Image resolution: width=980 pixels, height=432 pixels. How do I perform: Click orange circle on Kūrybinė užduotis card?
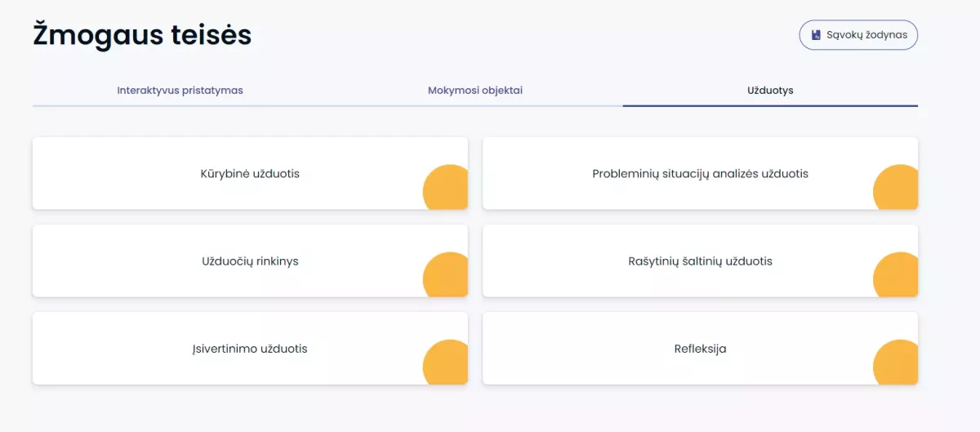pyautogui.click(x=448, y=188)
